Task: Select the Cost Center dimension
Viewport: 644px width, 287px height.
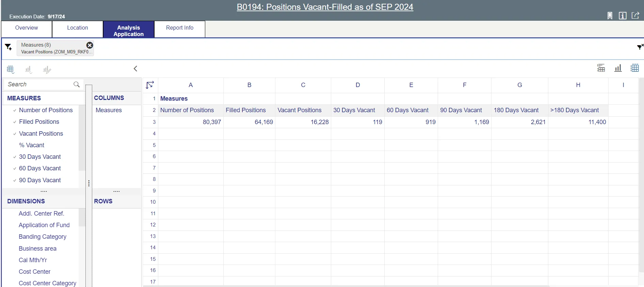Action: point(34,272)
